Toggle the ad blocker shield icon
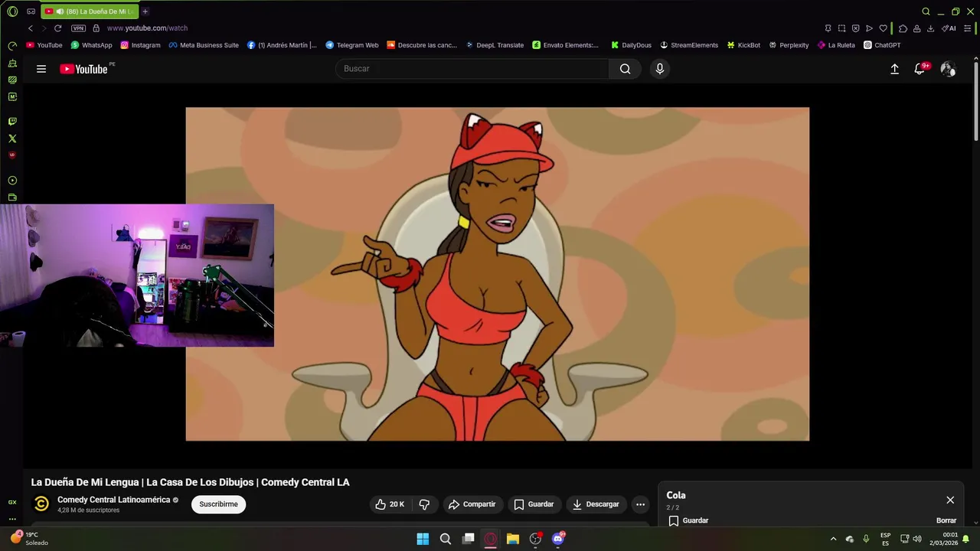 [x=855, y=28]
